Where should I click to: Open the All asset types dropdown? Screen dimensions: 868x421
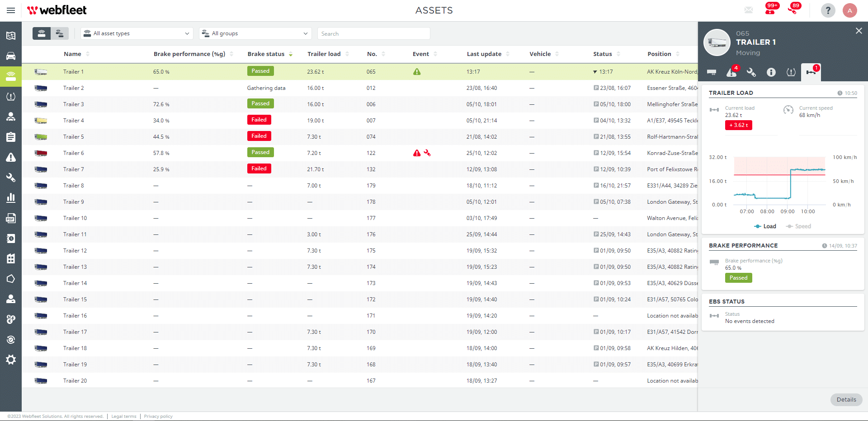pos(137,33)
